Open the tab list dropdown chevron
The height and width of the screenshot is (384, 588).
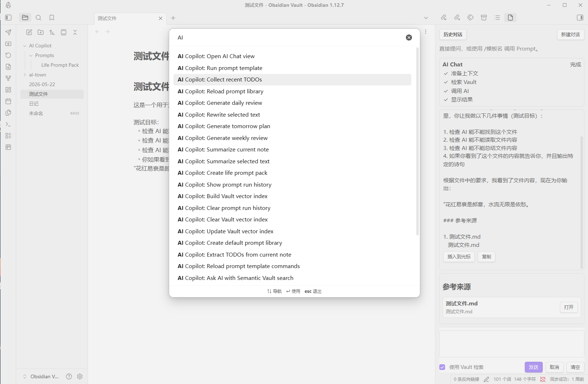pos(426,18)
